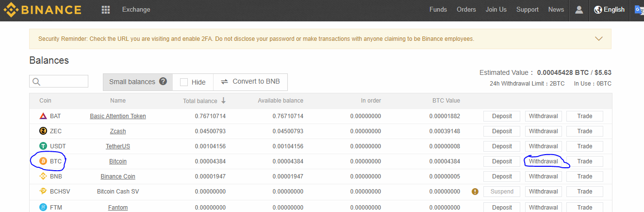Viewport: 644px width, 212px height.
Task: Click Withdrawal for BAT
Action: pyautogui.click(x=544, y=116)
